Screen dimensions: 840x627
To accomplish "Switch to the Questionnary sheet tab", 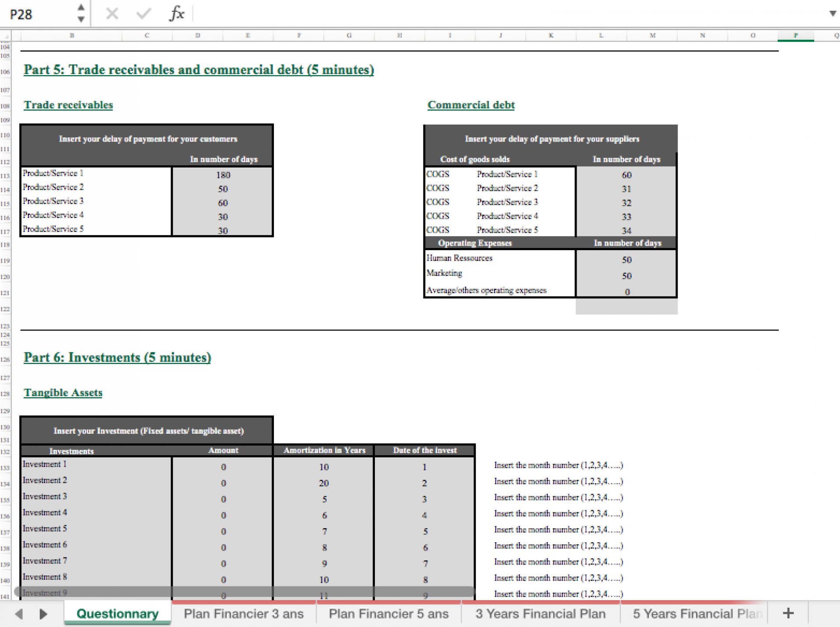I will 117,613.
